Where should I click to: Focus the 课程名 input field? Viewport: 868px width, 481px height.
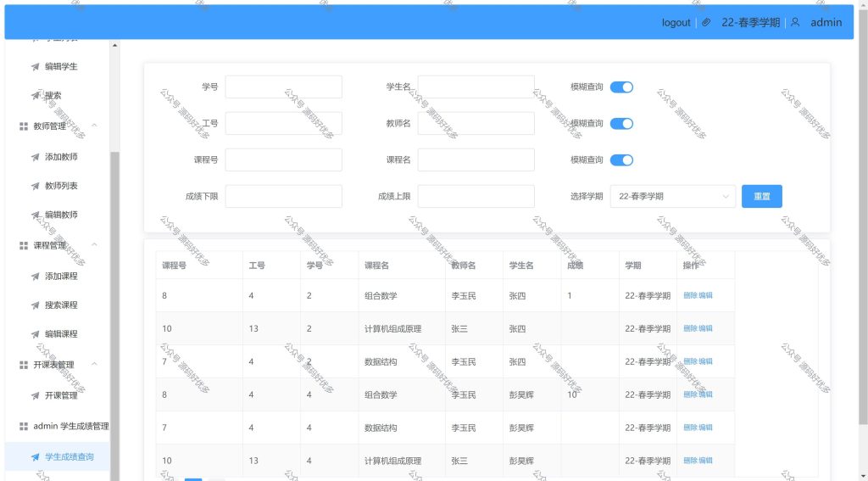click(x=476, y=160)
